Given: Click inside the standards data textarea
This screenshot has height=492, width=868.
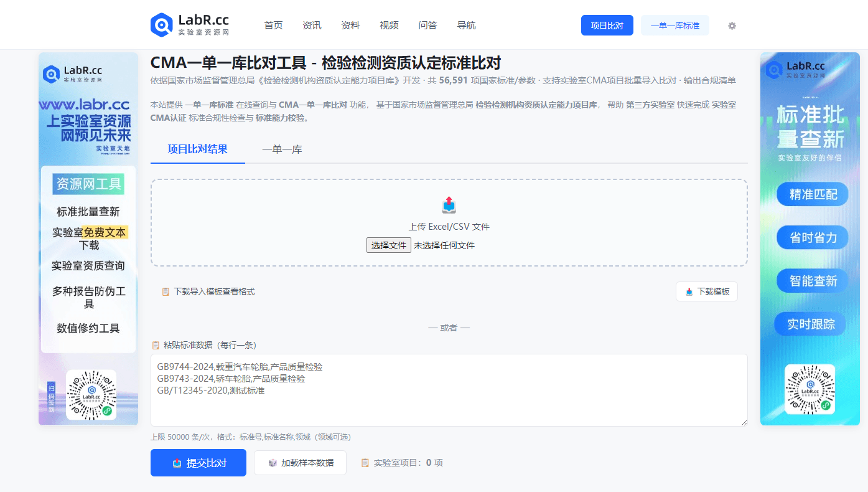Looking at the screenshot, I should pos(449,390).
